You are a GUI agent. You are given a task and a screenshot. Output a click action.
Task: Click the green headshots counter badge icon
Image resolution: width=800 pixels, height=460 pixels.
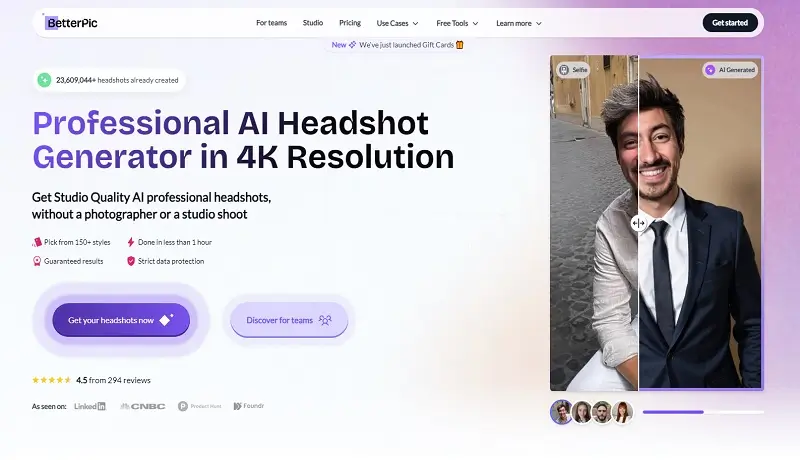pyautogui.click(x=44, y=80)
